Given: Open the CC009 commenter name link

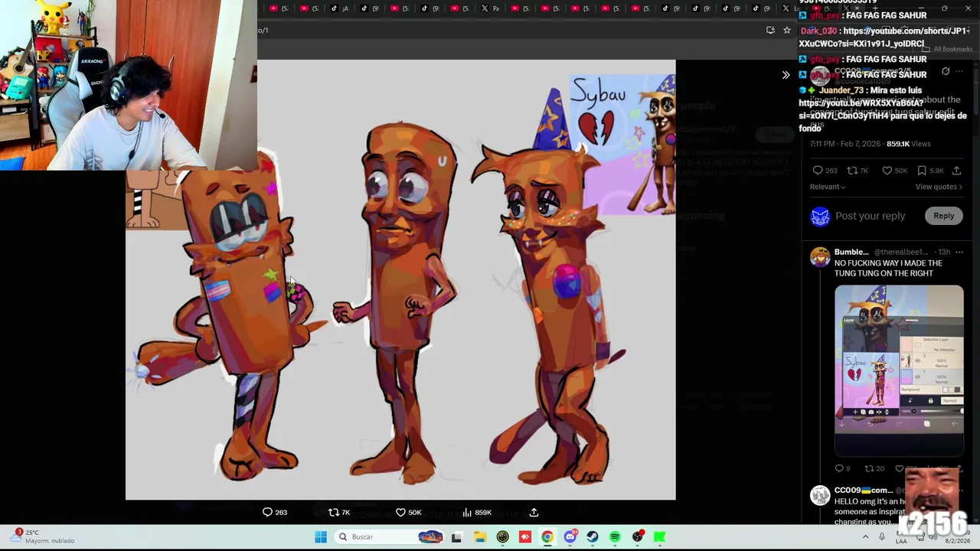Looking at the screenshot, I should click(x=864, y=490).
